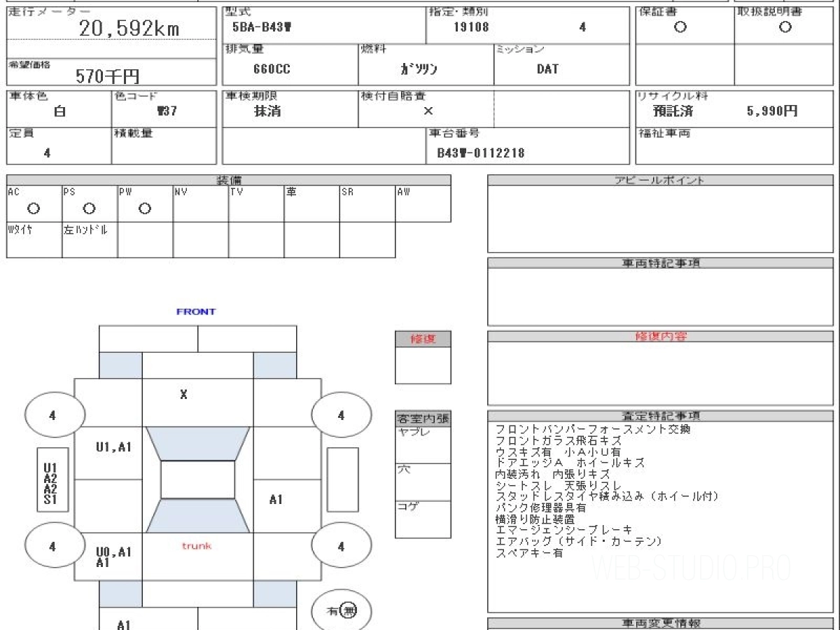
Task: Click the アピールポイント section header
Action: [x=660, y=180]
